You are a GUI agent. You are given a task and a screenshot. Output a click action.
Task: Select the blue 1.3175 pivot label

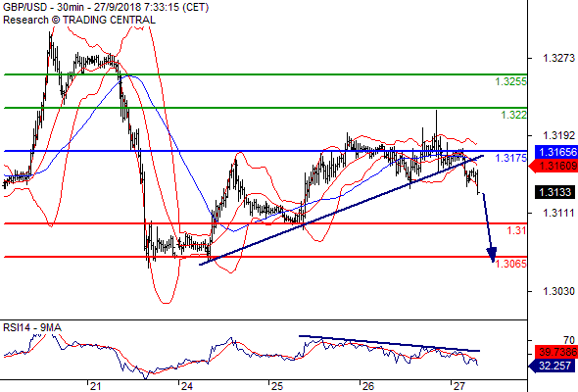pos(510,158)
